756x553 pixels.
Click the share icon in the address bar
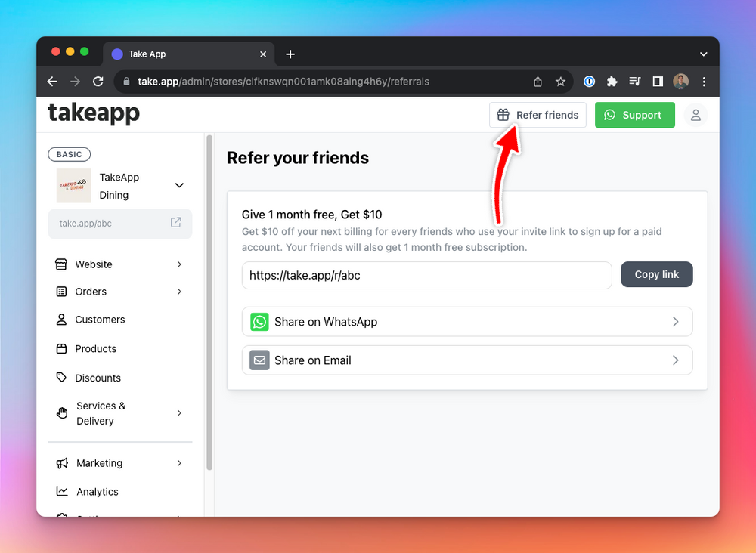pos(538,82)
